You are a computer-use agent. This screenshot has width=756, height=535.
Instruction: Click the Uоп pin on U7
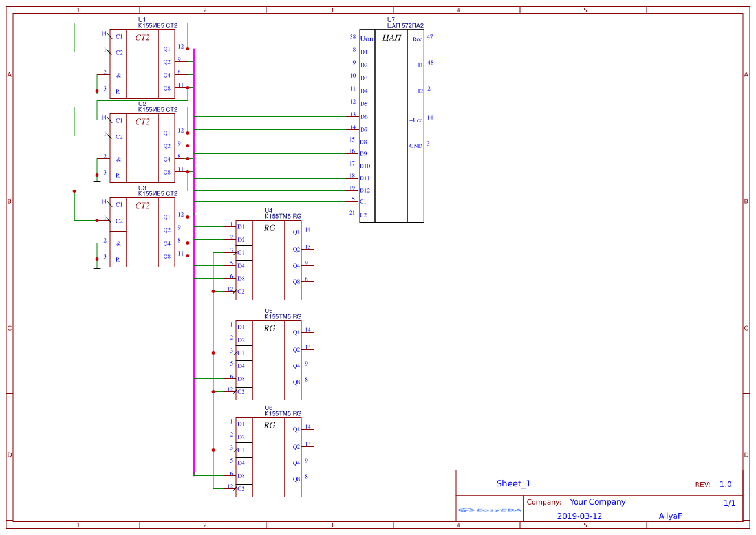[x=365, y=38]
